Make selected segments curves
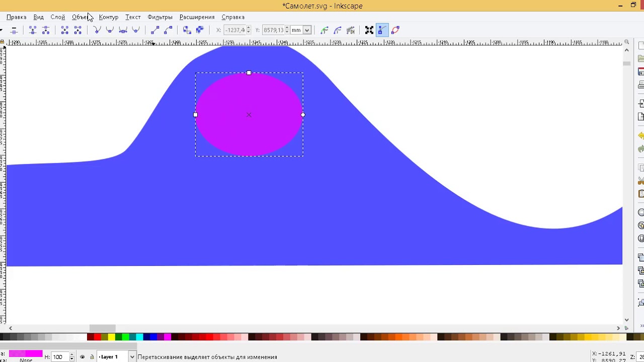 point(168,30)
